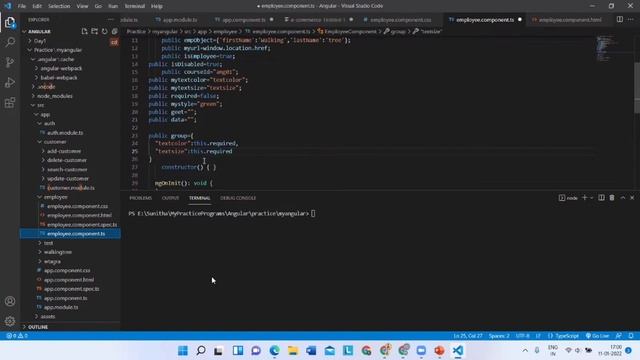The width and height of the screenshot is (640, 360).
Task: Open the Accounts menu icon
Action: click(10, 301)
